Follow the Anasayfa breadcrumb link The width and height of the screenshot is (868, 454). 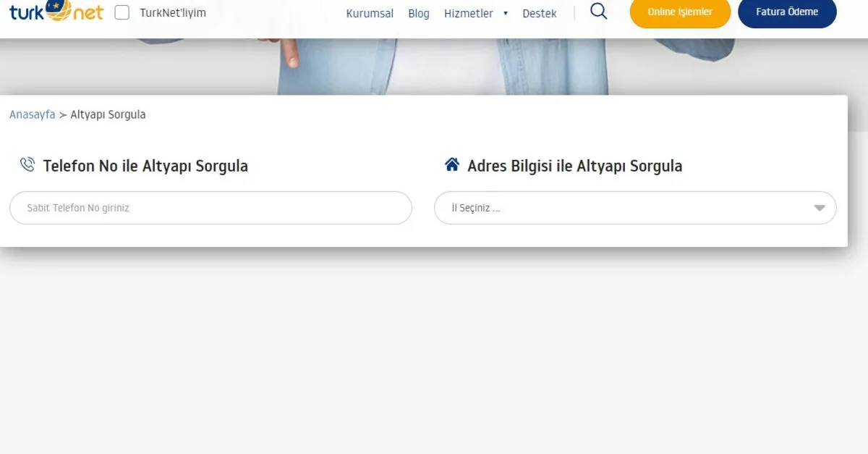pyautogui.click(x=32, y=114)
